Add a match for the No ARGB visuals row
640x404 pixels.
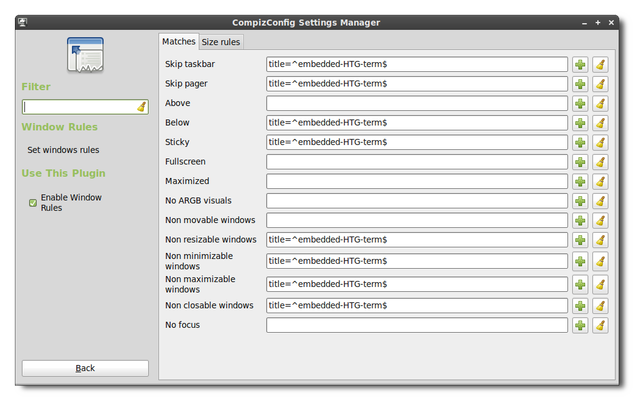point(580,201)
